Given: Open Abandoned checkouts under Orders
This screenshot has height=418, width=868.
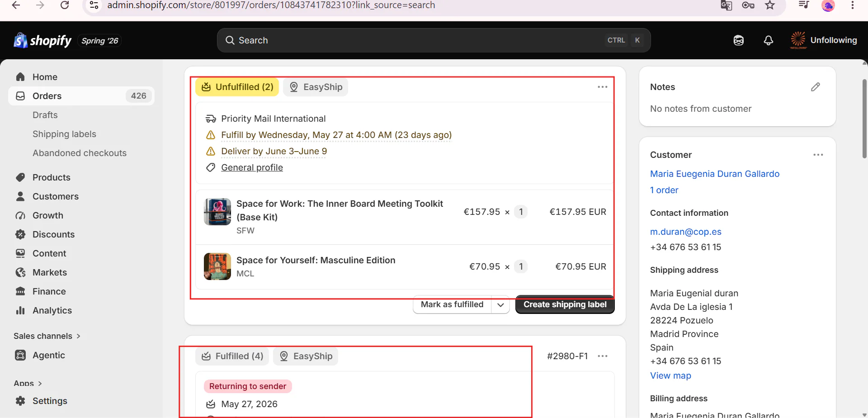Looking at the screenshot, I should click(80, 153).
